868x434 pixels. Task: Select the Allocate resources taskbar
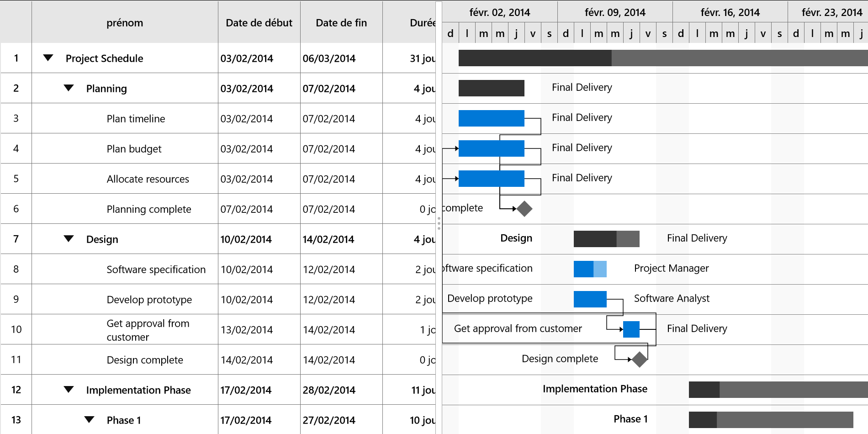click(492, 179)
